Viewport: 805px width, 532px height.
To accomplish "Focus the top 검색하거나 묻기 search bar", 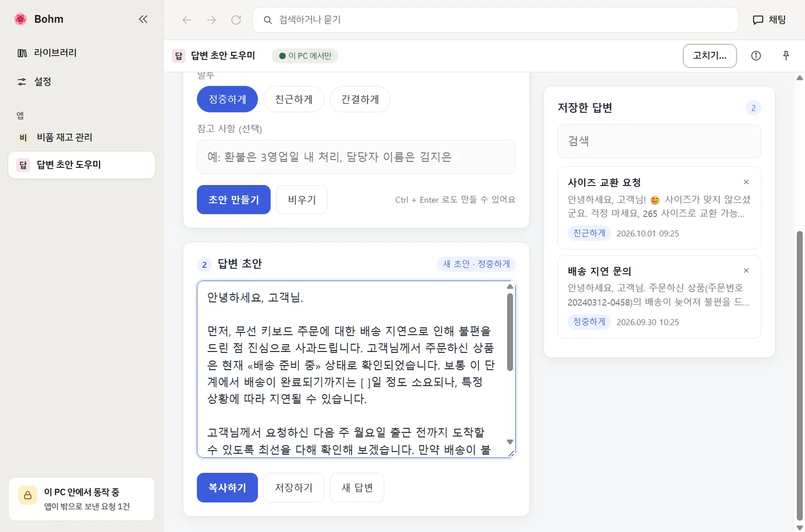I will [x=496, y=20].
